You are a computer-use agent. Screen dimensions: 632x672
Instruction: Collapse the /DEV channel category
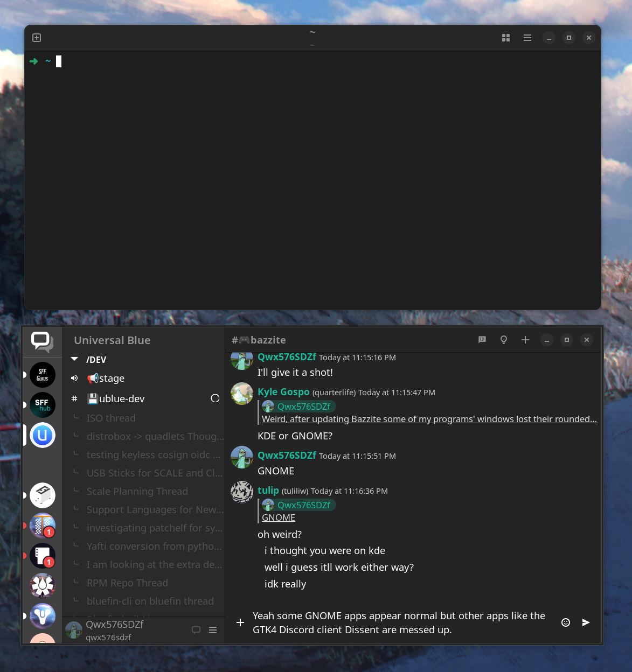click(x=74, y=359)
